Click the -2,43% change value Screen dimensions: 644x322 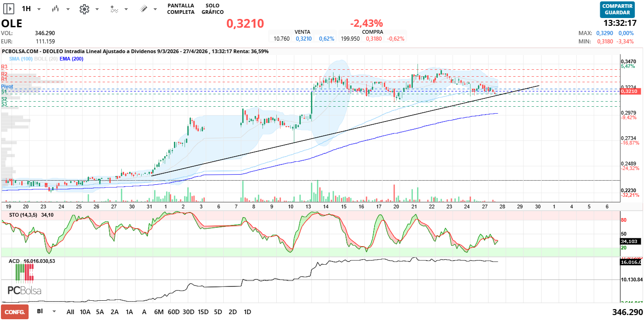pos(367,24)
